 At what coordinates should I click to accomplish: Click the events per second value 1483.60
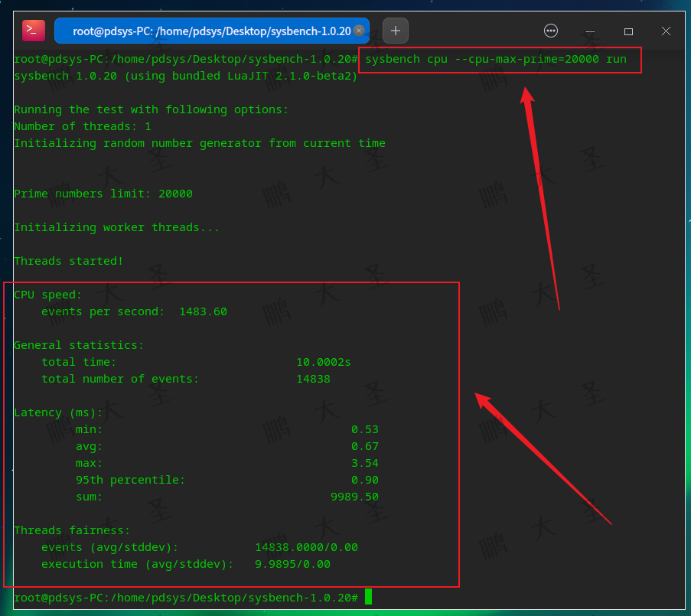pos(203,311)
